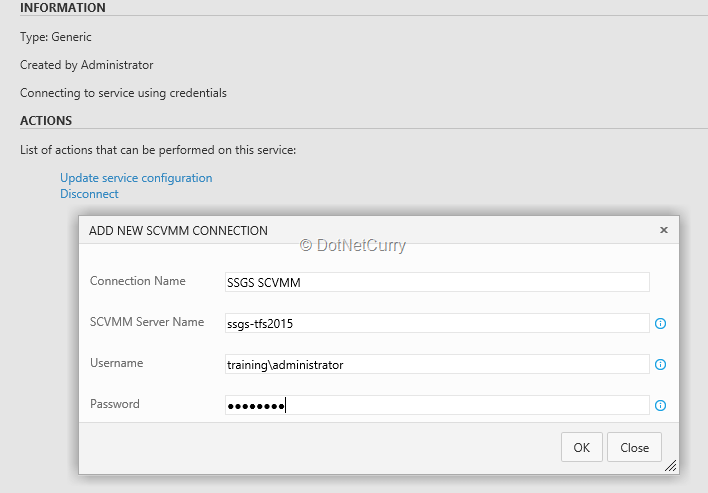Click the dialog resize grip in the corner
Viewport: 708px width, 493px height.
coord(671,465)
